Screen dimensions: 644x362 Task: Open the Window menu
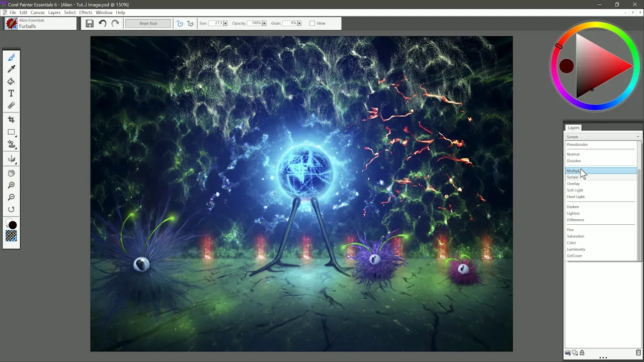tap(104, 13)
